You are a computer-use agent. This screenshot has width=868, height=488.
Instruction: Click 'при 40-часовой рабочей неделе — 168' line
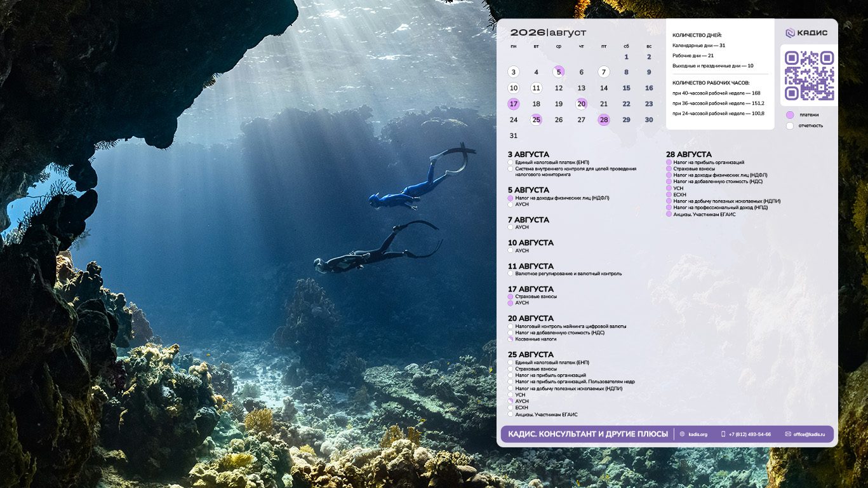(x=716, y=93)
